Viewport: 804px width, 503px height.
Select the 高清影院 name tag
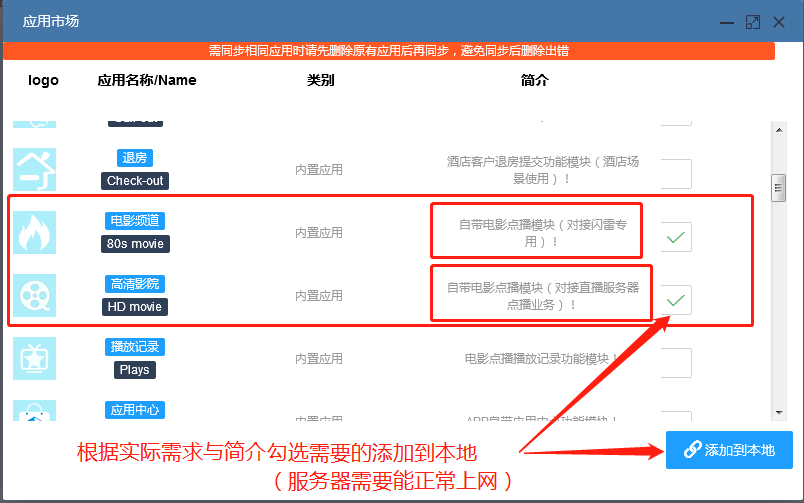click(135, 284)
